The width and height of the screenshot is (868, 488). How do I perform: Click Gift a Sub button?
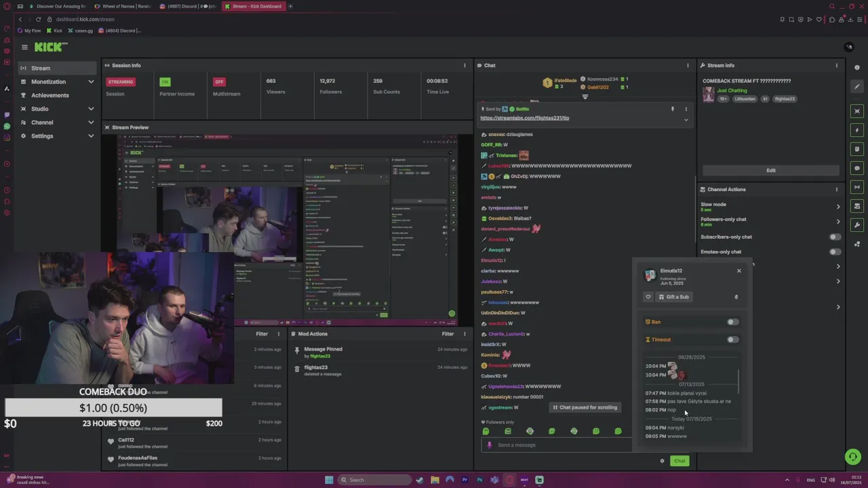[x=673, y=297]
